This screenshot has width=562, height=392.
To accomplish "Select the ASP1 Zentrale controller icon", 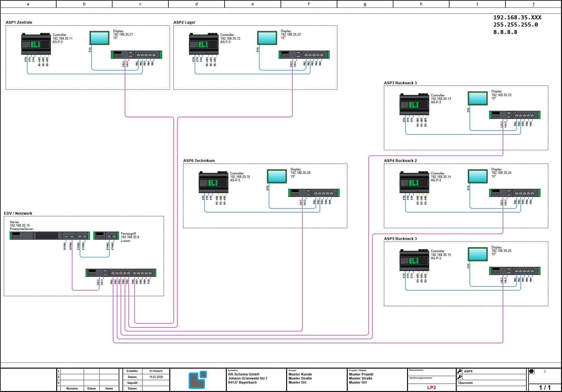I will 36,44.
